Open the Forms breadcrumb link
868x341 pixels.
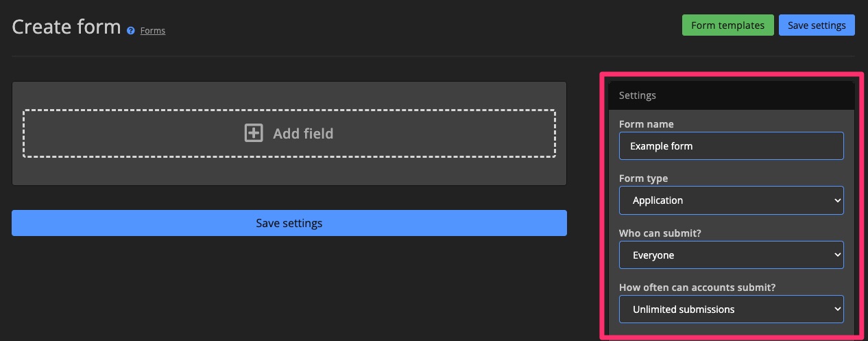[153, 31]
